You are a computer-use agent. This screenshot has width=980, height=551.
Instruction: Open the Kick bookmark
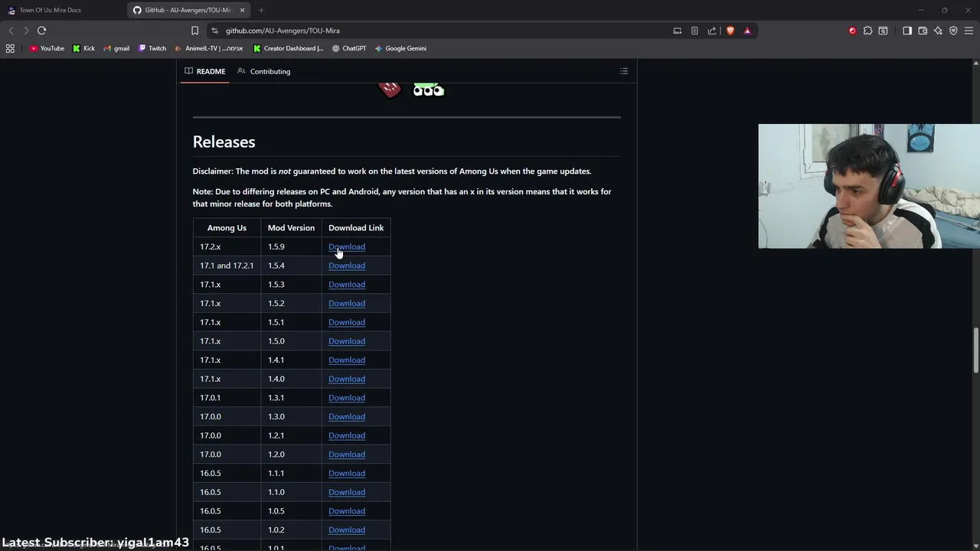(x=84, y=48)
